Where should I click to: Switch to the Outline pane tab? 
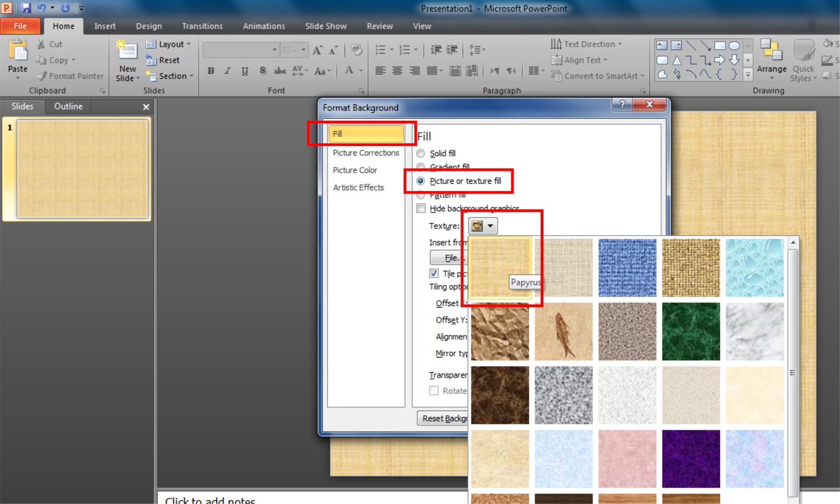point(68,107)
